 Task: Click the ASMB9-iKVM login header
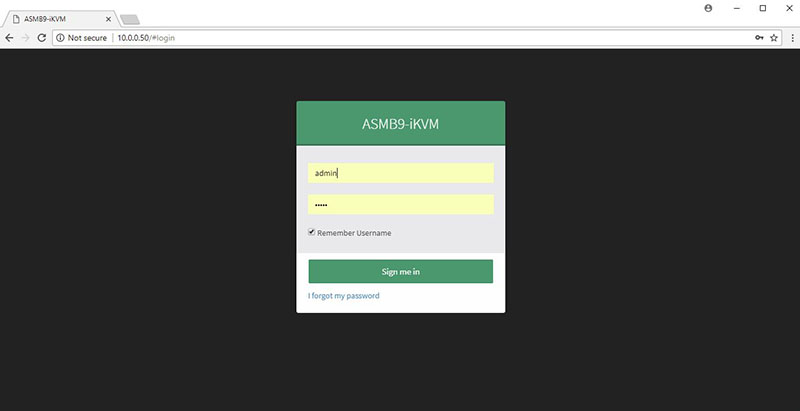coord(401,124)
